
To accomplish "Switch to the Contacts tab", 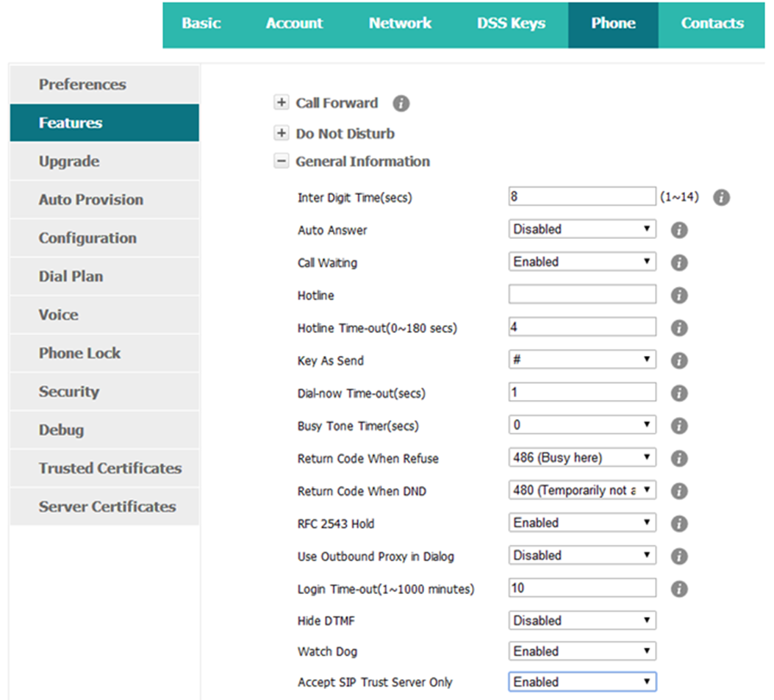I will (712, 24).
